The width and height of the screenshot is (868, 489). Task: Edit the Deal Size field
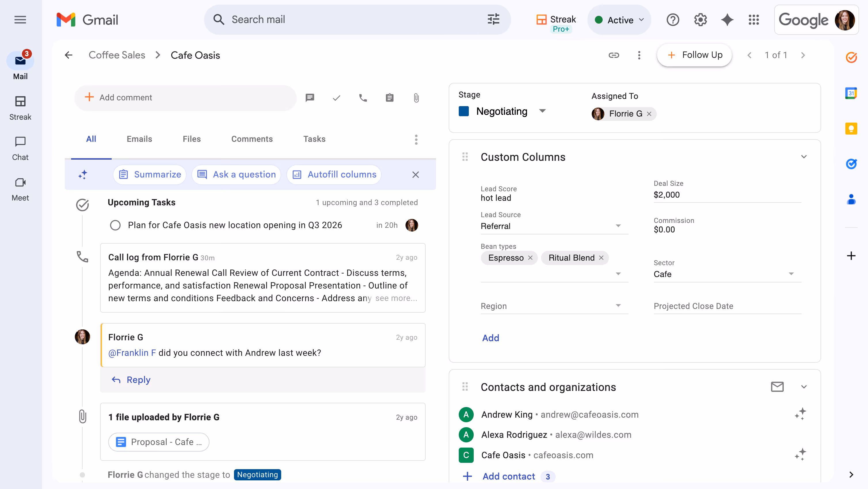click(x=727, y=195)
